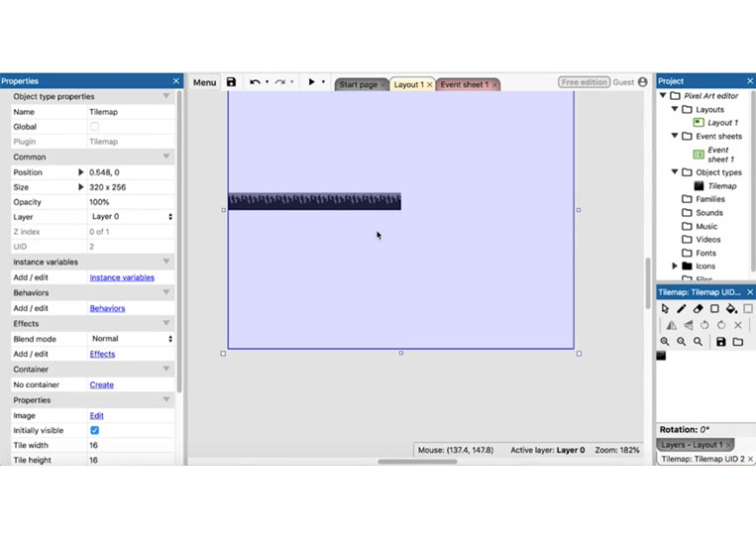Select the black tile thumbnail in Tilemap bar
The image size is (756, 536).
point(661,356)
